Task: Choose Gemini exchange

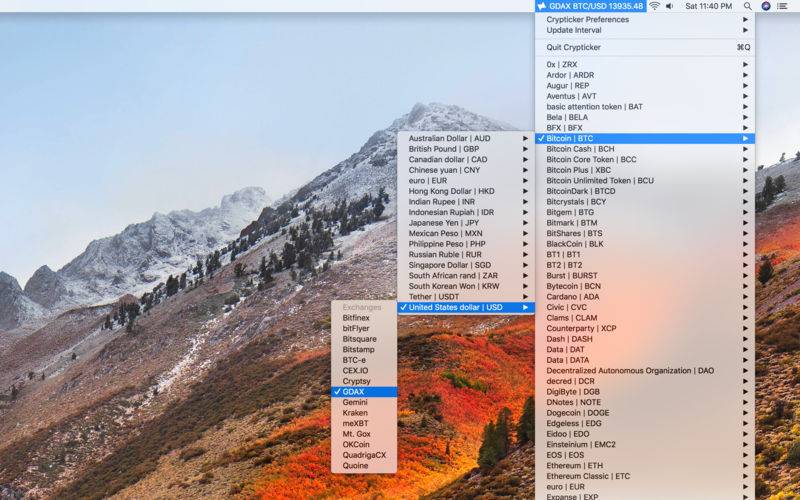Action: point(364,402)
